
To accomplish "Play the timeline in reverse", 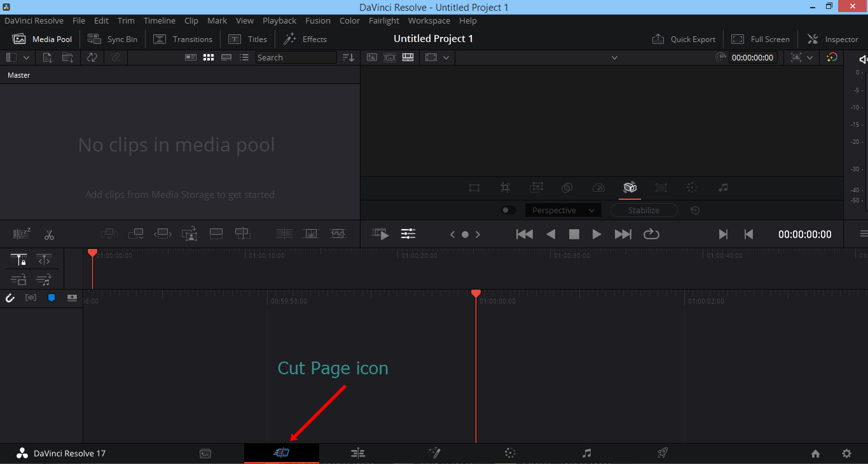I will pos(551,234).
